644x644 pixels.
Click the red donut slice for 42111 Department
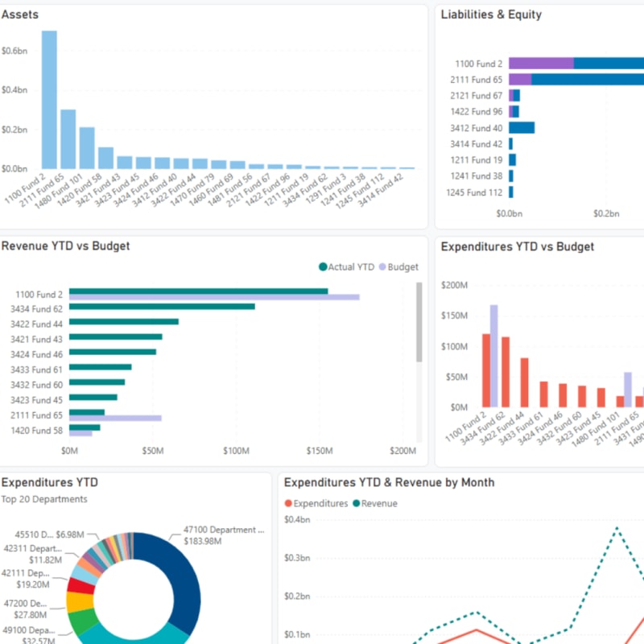point(81,587)
